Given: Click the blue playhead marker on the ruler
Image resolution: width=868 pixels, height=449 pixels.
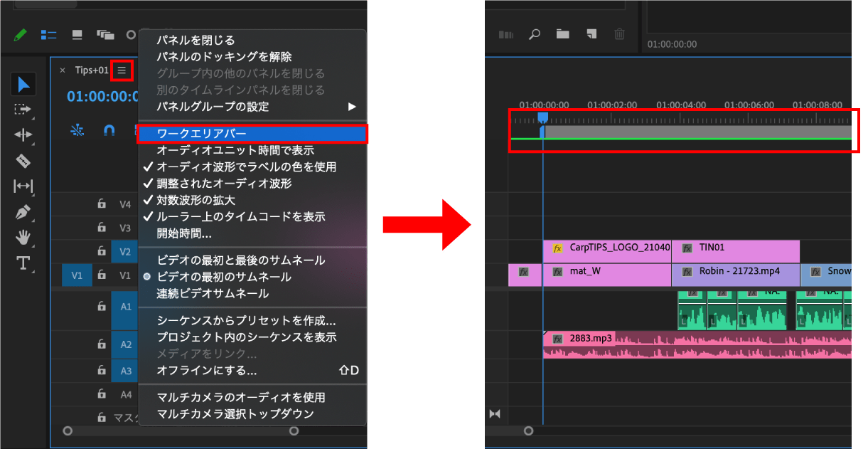Looking at the screenshot, I should [x=542, y=117].
